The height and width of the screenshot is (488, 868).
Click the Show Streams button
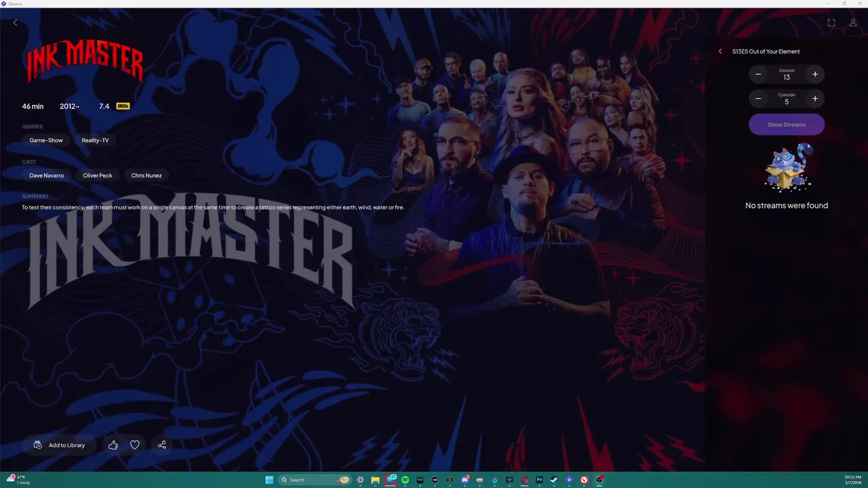[x=787, y=125]
